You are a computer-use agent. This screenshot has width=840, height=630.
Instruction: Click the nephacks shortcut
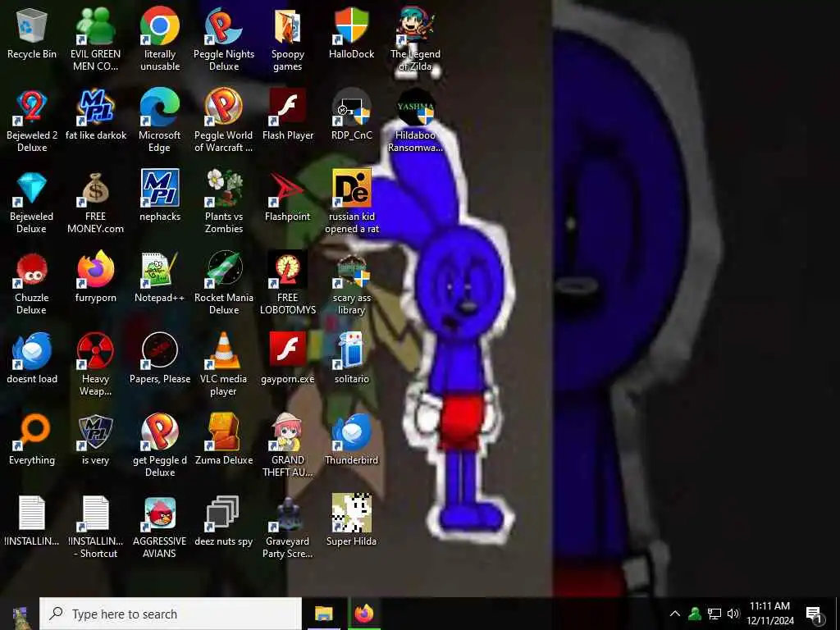(160, 189)
